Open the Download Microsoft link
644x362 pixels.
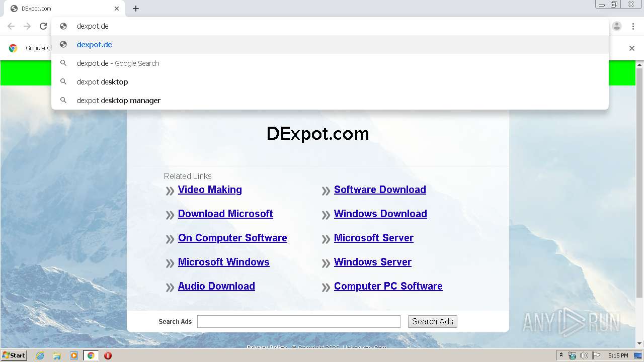tap(225, 214)
